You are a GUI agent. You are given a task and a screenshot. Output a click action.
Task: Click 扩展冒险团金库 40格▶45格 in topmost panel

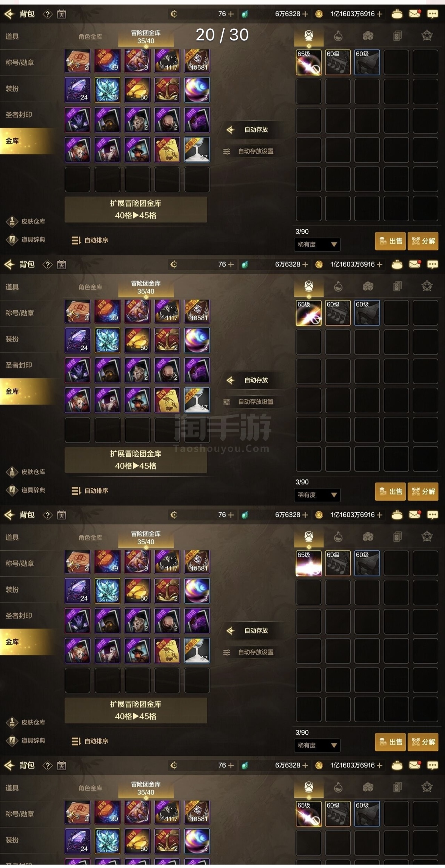136,209
